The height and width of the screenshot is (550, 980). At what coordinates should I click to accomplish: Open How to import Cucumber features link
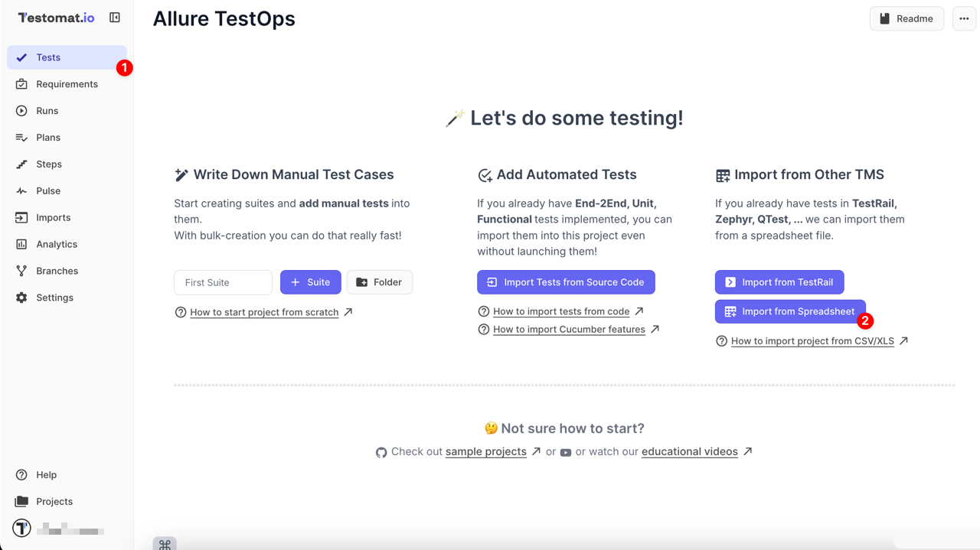click(x=569, y=330)
